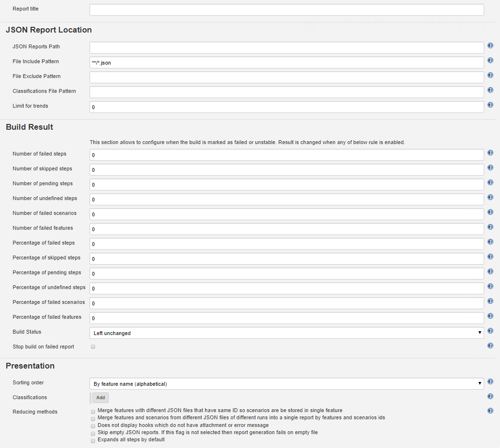Open help for File Include Pattern

point(490,60)
